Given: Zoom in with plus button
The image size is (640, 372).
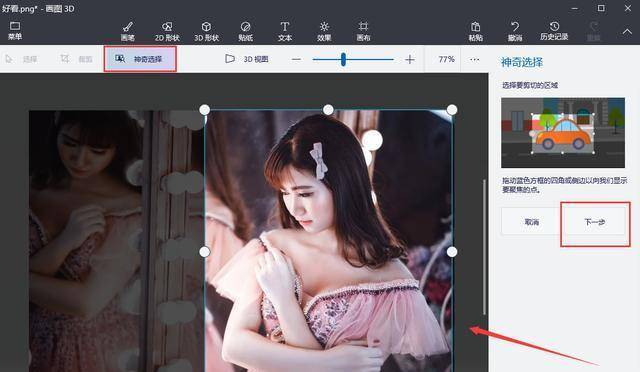Looking at the screenshot, I should pos(410,60).
